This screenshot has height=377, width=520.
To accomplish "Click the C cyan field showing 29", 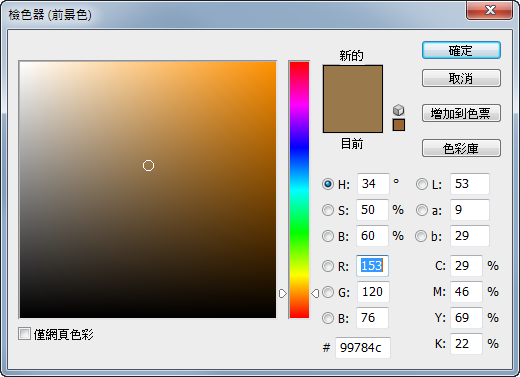I will pos(466,266).
